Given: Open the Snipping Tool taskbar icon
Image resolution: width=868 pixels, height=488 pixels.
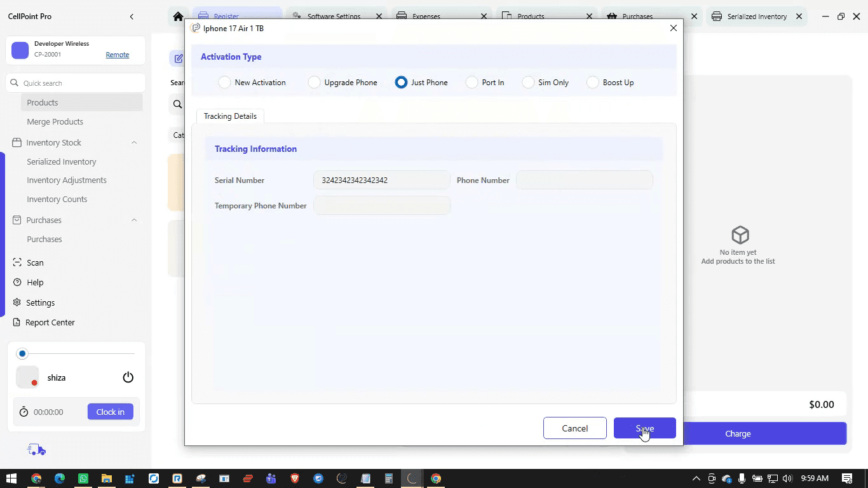Looking at the screenshot, I should click(x=201, y=478).
